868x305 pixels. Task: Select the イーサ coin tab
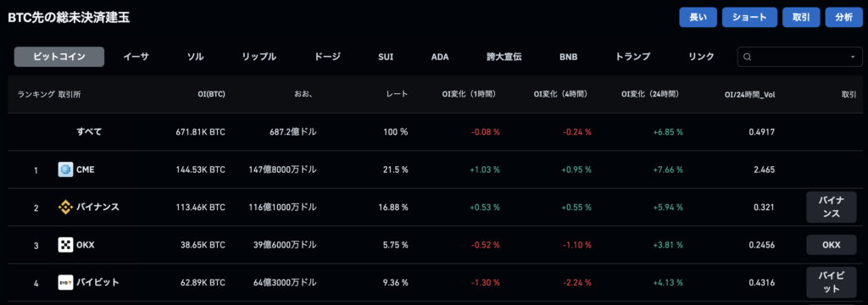(x=136, y=57)
